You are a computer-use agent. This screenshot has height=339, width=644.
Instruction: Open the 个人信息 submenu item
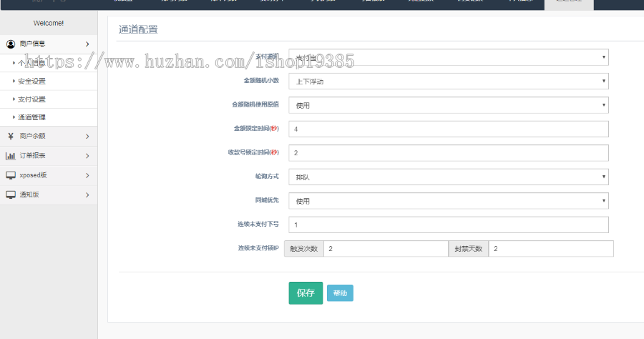pos(49,63)
